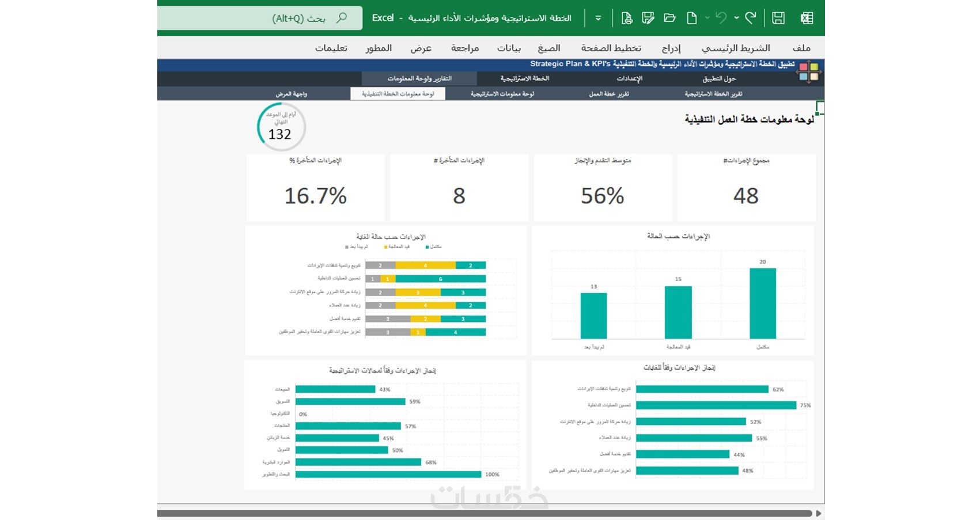Save the workbook with the floppy disk icon

coord(778,18)
